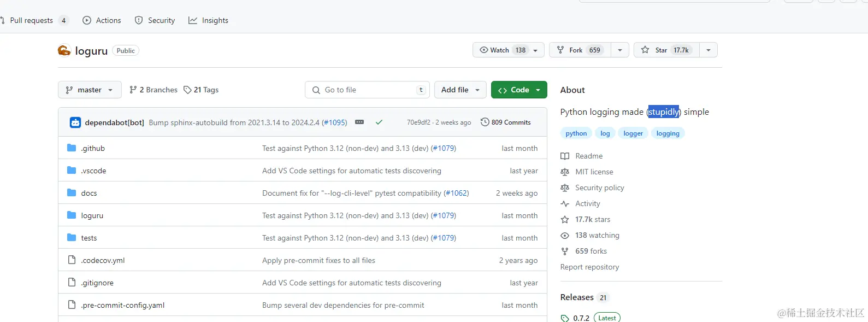Open #1079 link in .github row

tap(444, 148)
